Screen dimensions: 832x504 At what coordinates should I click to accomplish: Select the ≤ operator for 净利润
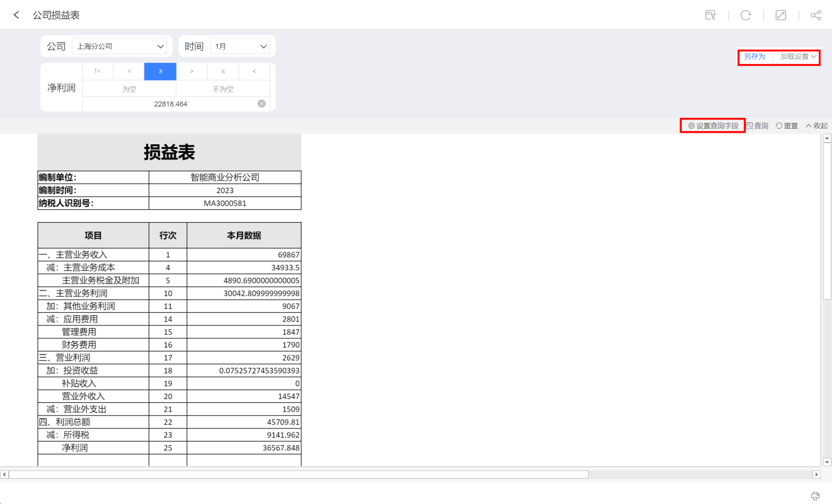click(223, 71)
